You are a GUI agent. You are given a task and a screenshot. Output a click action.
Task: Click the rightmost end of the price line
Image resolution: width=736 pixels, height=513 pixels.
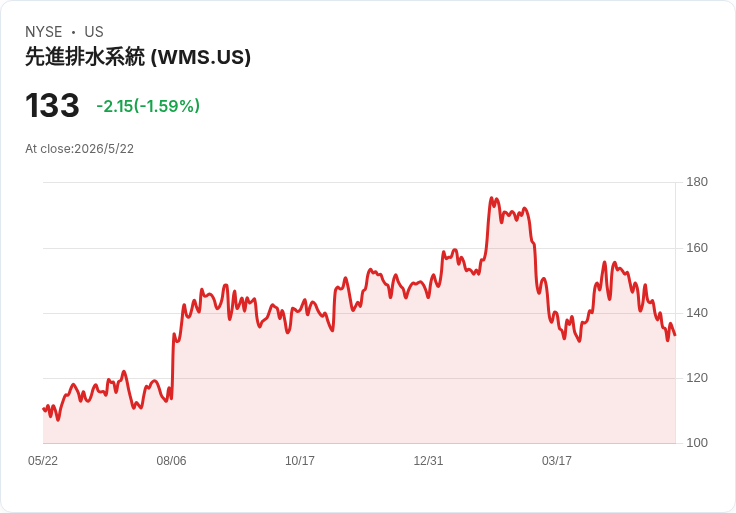(x=675, y=335)
